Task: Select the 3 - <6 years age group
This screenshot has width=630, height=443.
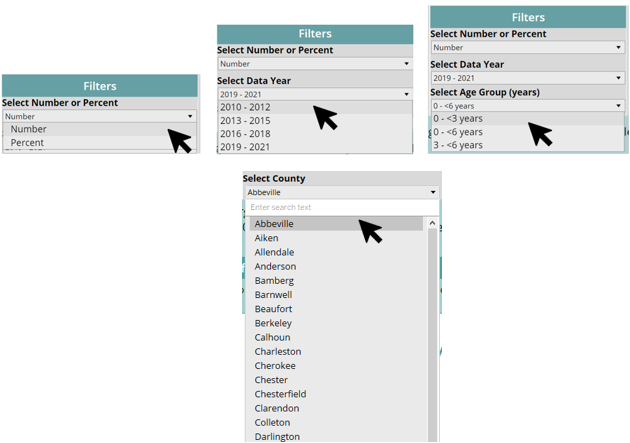Action: point(458,145)
